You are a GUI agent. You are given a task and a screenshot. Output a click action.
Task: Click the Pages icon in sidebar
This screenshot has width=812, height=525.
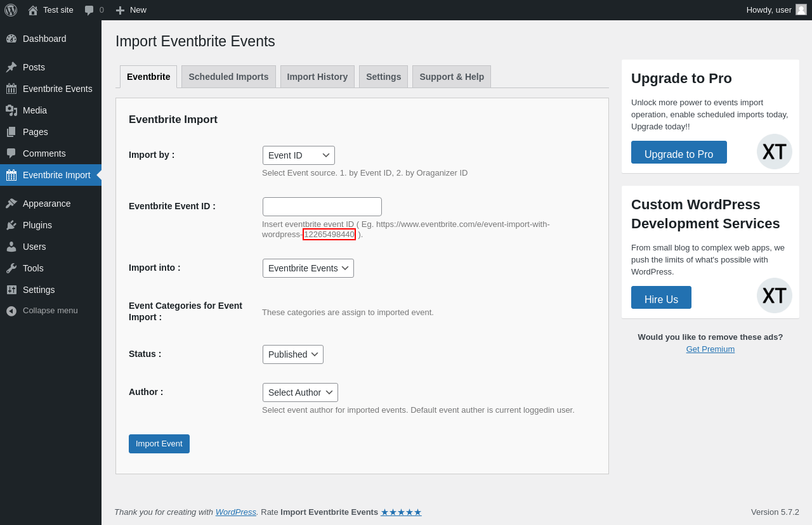point(11,132)
